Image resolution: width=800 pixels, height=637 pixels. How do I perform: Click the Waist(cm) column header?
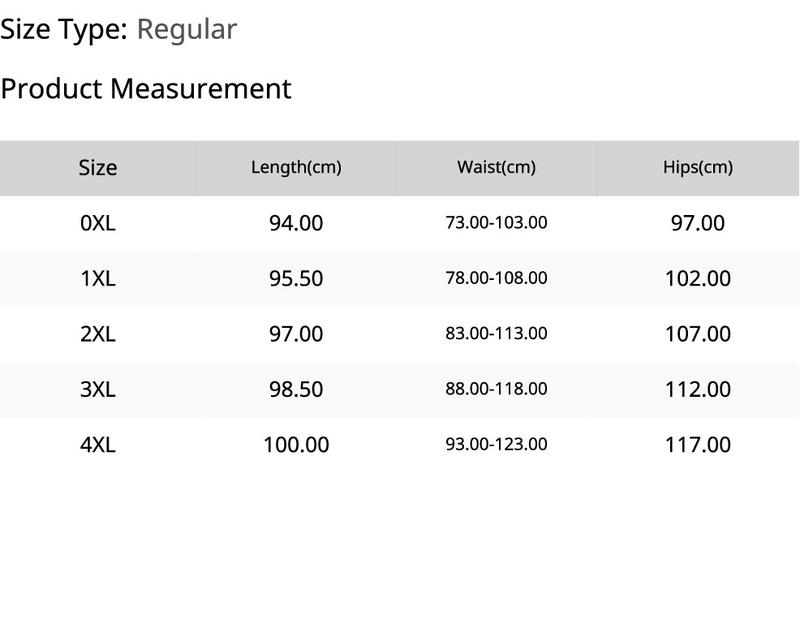pyautogui.click(x=496, y=167)
